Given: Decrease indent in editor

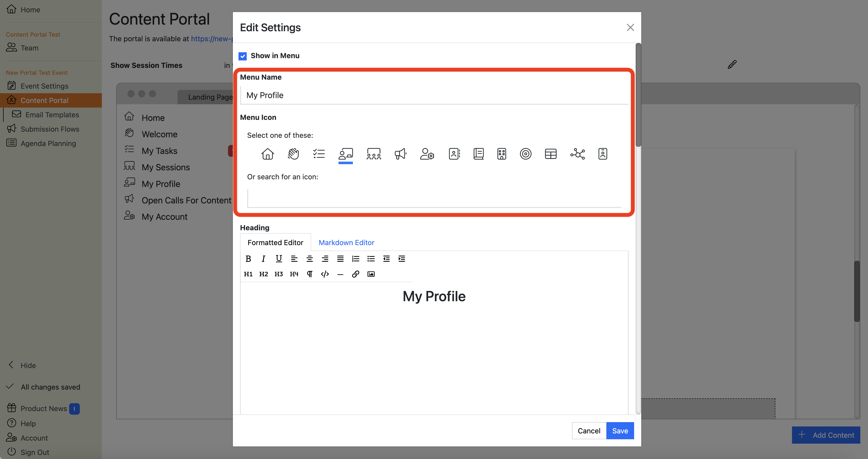Looking at the screenshot, I should pos(386,259).
